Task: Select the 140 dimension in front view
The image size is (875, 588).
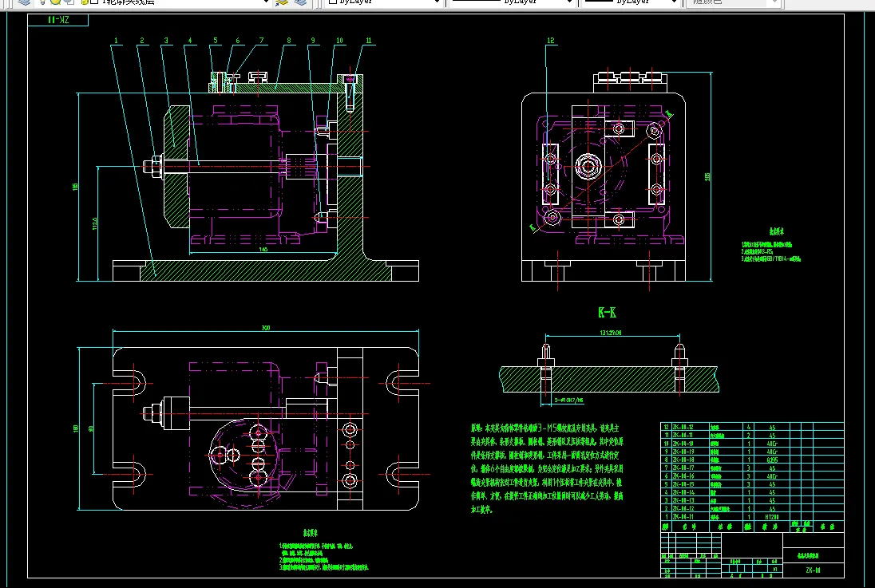Action: 262,249
